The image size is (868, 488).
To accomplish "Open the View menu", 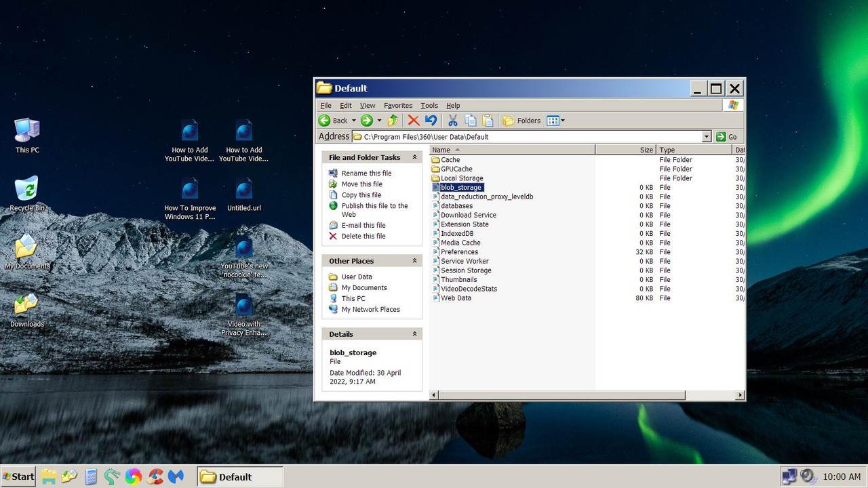I will point(368,106).
